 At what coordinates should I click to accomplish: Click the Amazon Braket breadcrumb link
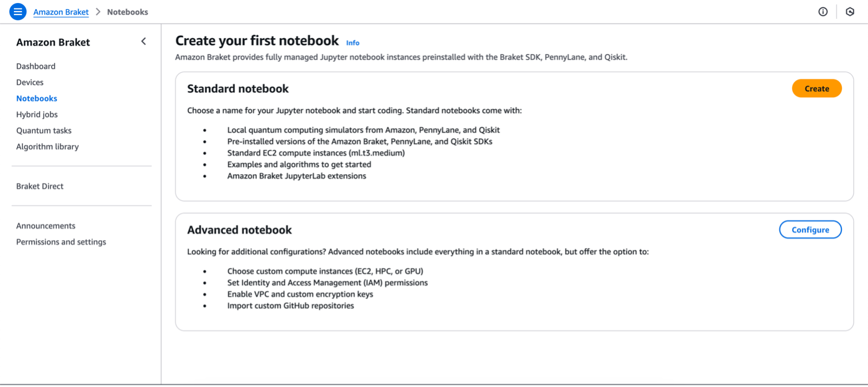click(x=61, y=12)
